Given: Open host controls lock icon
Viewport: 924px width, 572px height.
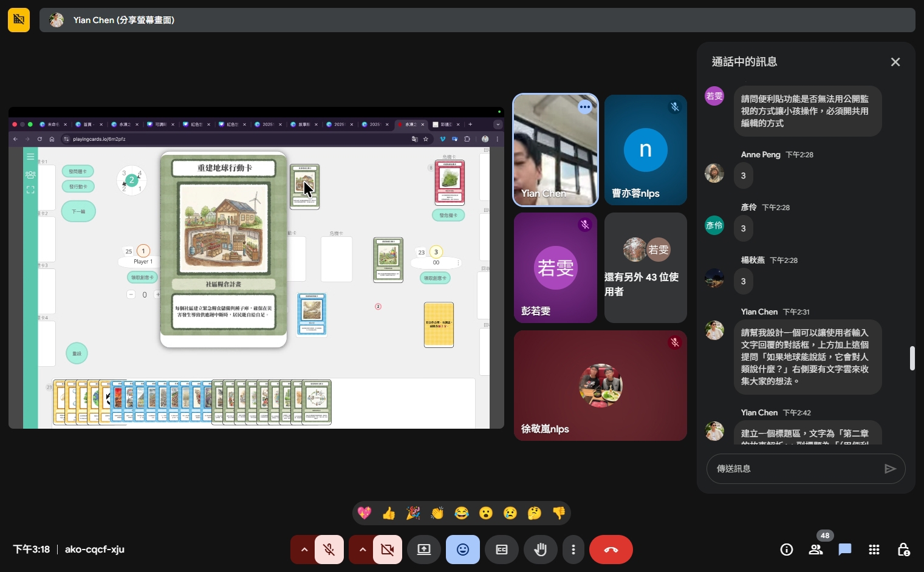Looking at the screenshot, I should tap(903, 550).
